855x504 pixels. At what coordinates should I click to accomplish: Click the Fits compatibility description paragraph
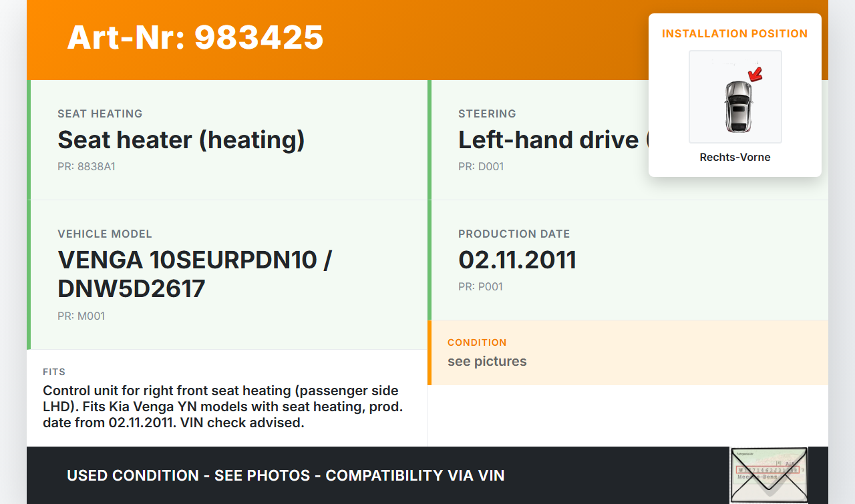point(220,407)
